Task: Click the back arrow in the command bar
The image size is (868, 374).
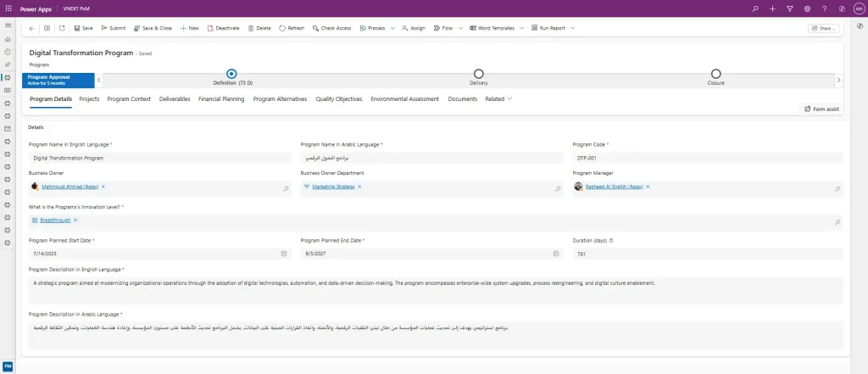Action: (x=32, y=28)
